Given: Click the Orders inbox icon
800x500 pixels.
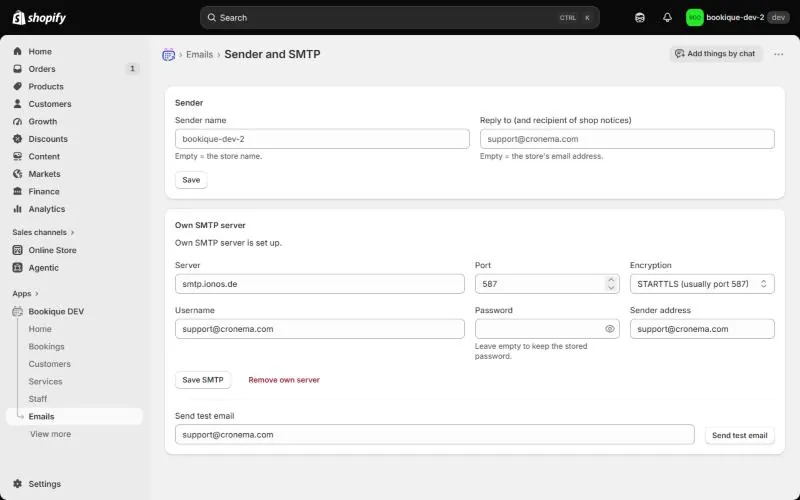Looking at the screenshot, I should pos(17,68).
